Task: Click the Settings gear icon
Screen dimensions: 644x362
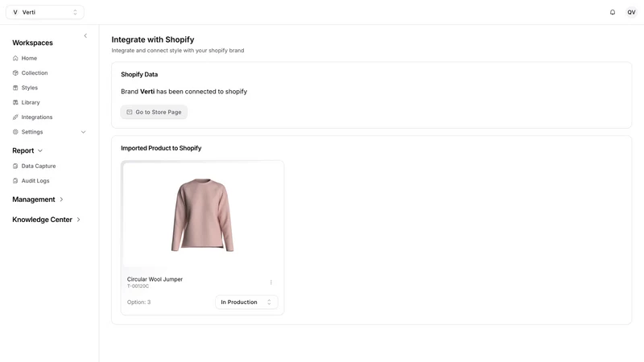Action: click(15, 132)
